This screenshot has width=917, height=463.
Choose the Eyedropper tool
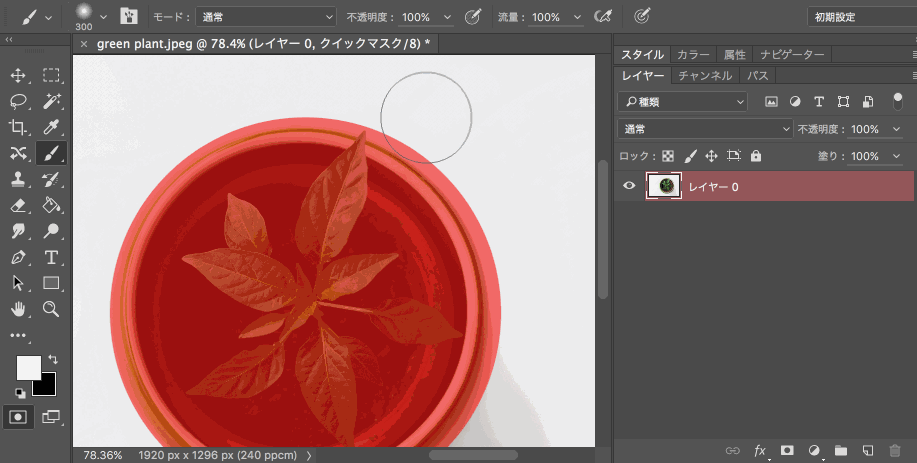point(52,127)
